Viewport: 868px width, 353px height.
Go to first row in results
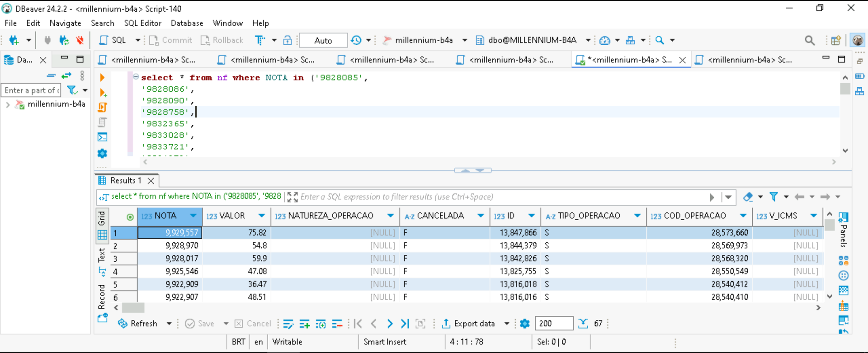[358, 324]
